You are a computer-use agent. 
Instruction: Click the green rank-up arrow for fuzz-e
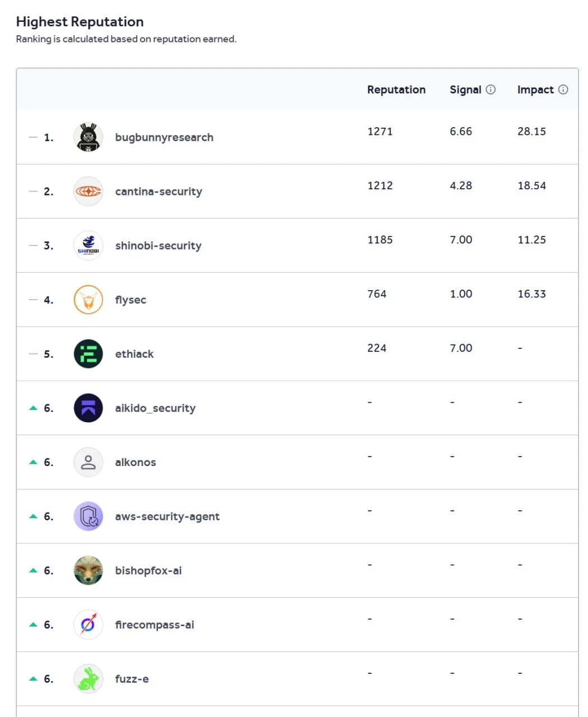[33, 679]
